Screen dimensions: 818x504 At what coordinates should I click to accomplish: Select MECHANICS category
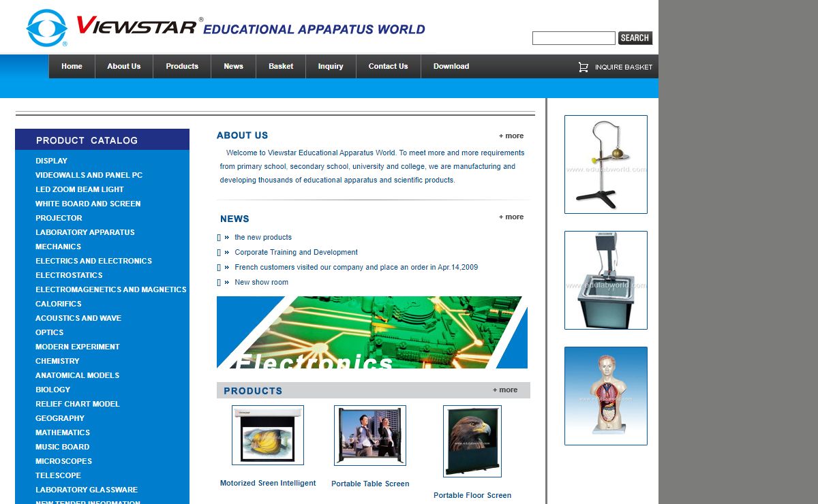tap(58, 247)
